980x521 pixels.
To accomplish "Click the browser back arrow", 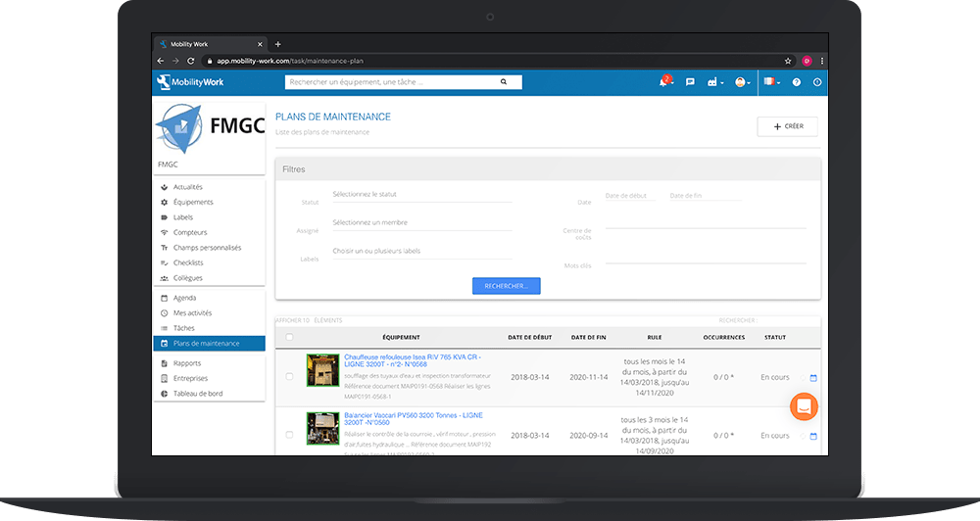I will coord(161,61).
